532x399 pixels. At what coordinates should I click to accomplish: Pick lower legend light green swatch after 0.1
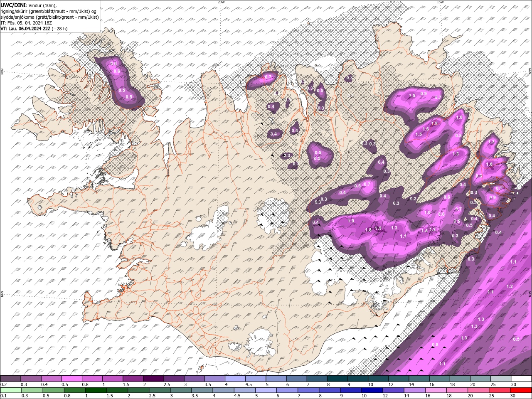10,390
